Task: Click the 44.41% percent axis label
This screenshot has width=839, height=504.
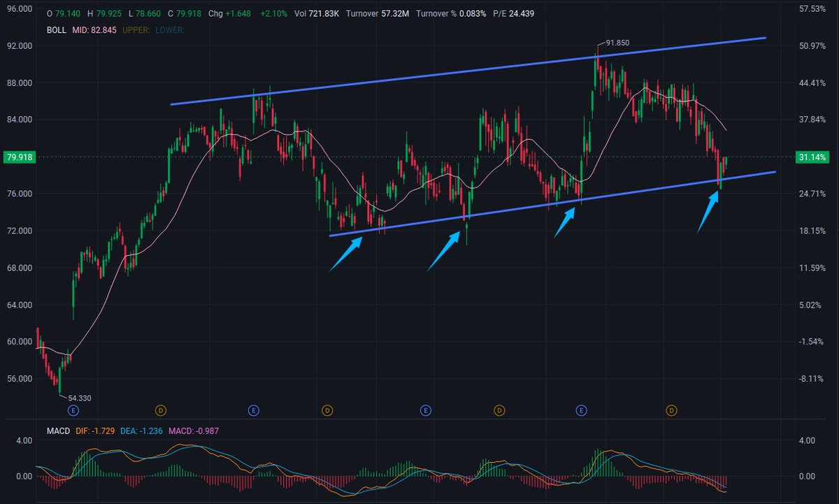Action: [812, 83]
